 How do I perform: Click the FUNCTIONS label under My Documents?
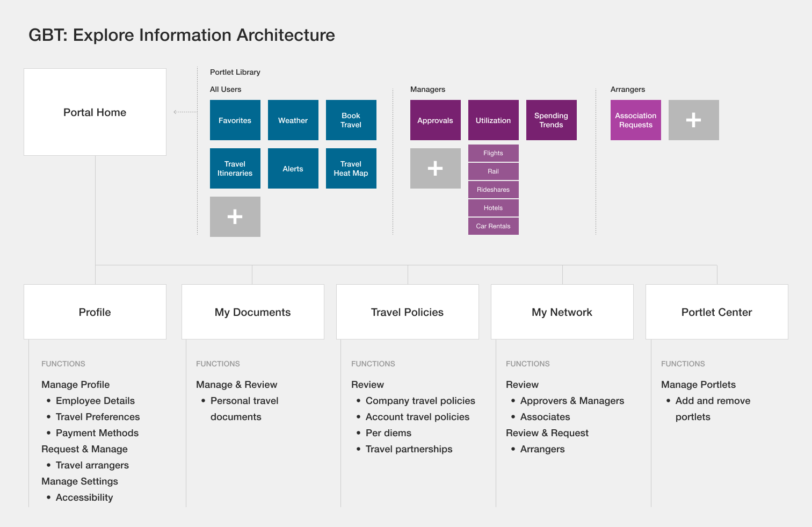click(218, 364)
